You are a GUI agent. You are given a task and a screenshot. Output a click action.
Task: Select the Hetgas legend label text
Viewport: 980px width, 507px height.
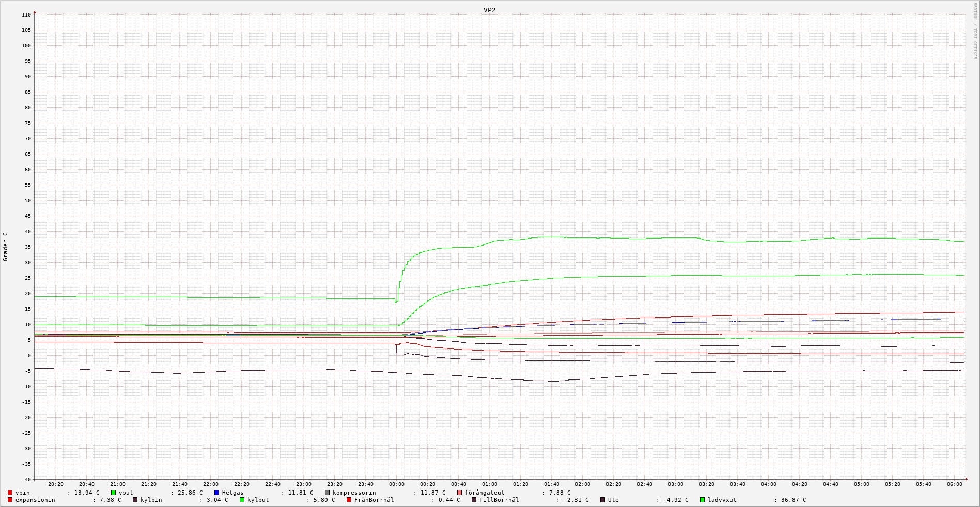pyautogui.click(x=232, y=493)
